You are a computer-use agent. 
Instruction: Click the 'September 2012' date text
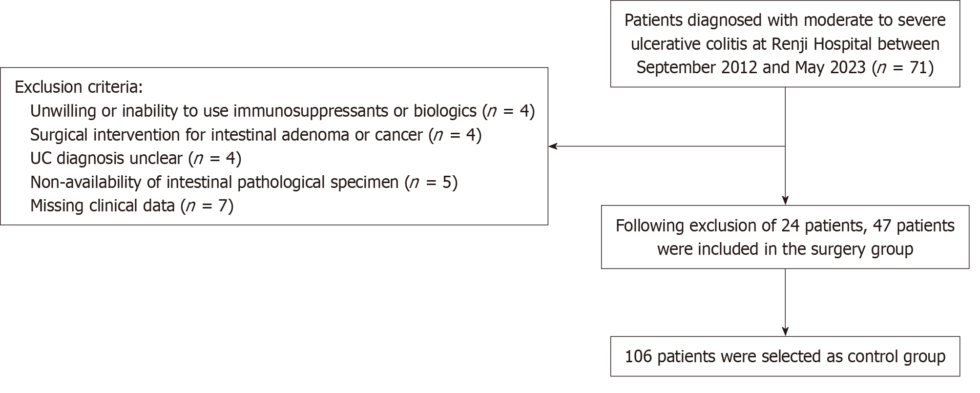pos(697,67)
